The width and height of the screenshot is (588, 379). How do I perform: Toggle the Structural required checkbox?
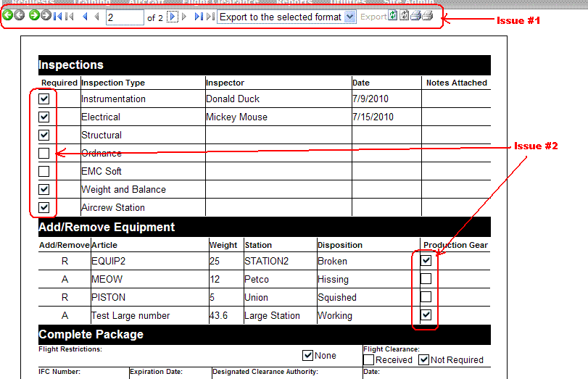(x=44, y=135)
